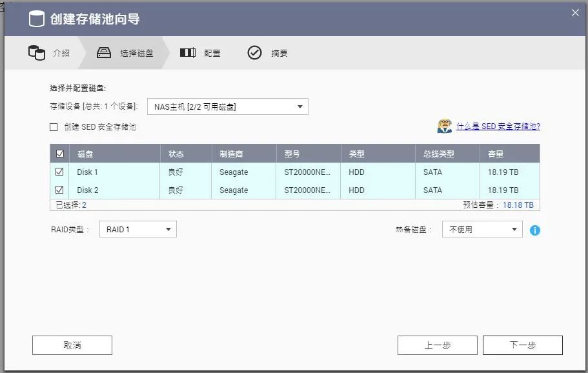Viewport: 588px width, 373px height.
Task: Click the storage pool wizard title icon
Action: click(x=35, y=19)
